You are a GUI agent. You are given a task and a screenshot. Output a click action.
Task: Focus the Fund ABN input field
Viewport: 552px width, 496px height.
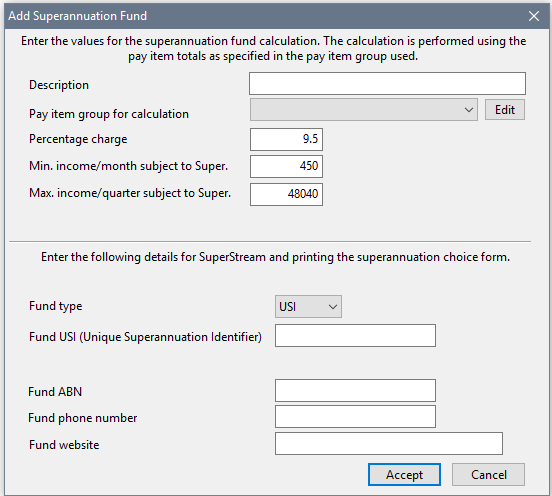[355, 390]
